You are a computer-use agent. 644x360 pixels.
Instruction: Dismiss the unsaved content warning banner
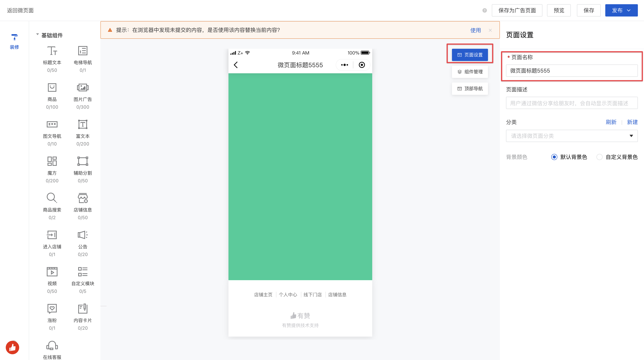(490, 30)
